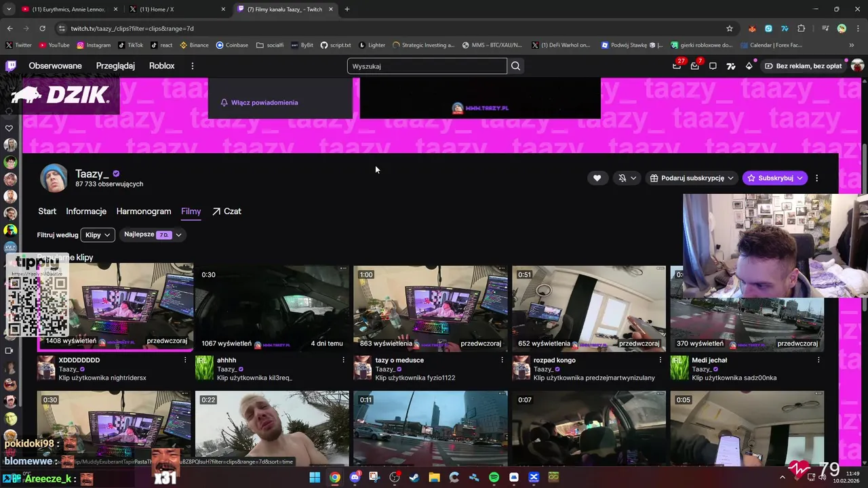The height and width of the screenshot is (488, 868).
Task: Show hidden system tray icons
Action: pyautogui.click(x=783, y=477)
